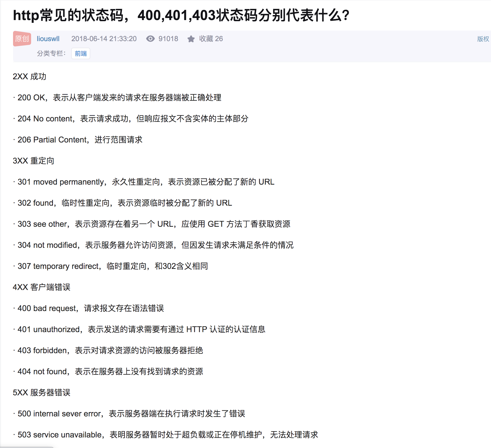The height and width of the screenshot is (448, 491).
Task: Click the publish date 2018-06-14 21:33:20
Action: click(104, 39)
